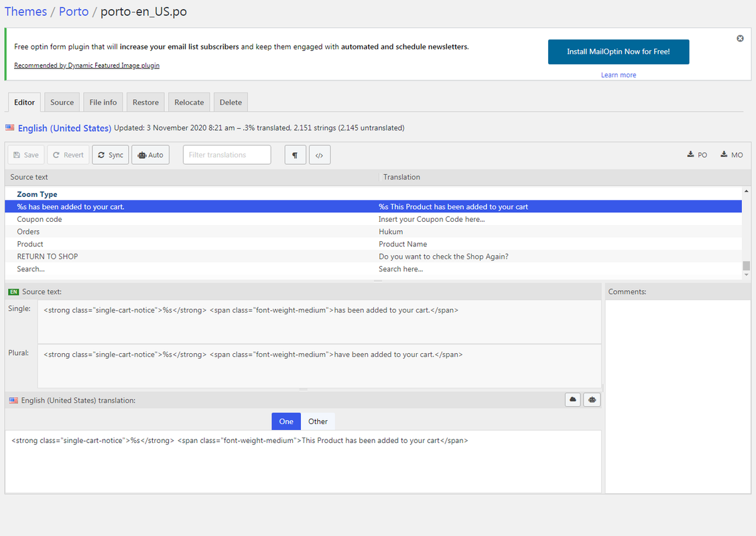Click the 'Product Name' translation cell

click(x=403, y=245)
